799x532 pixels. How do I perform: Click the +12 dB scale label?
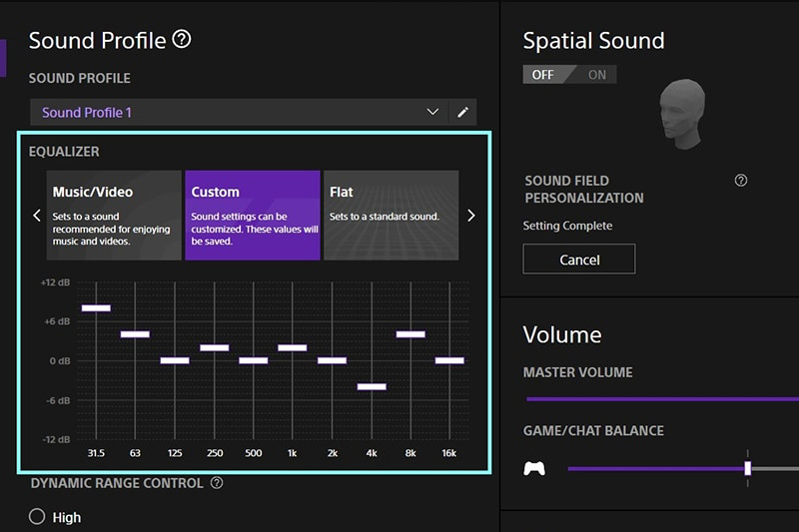pyautogui.click(x=56, y=282)
